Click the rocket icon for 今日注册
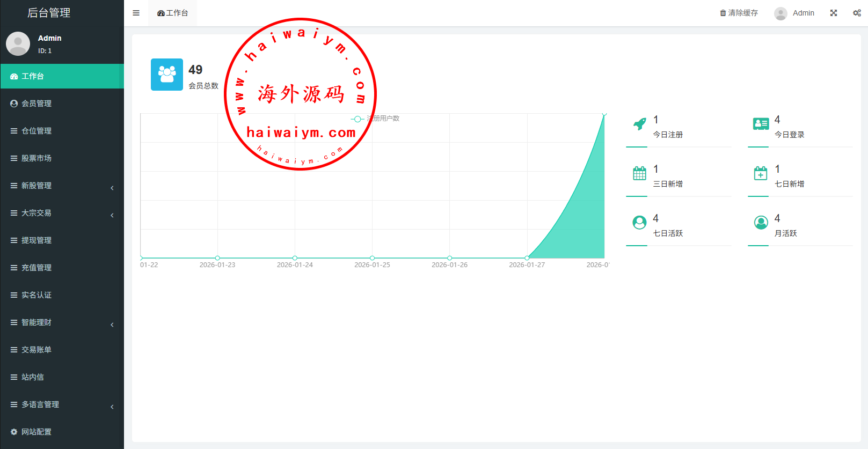This screenshot has width=868, height=449. [639, 124]
